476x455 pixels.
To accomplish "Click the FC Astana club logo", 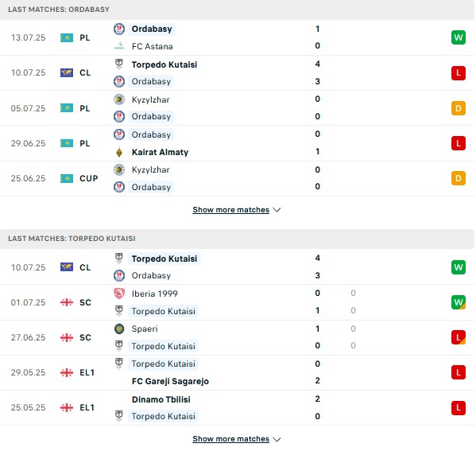I will tap(119, 46).
